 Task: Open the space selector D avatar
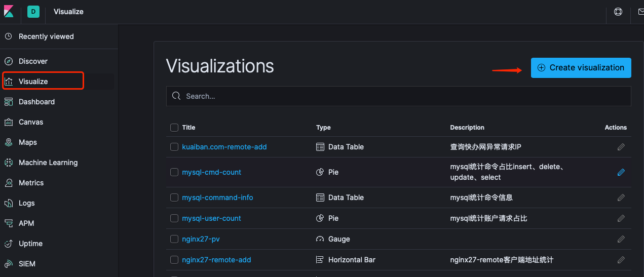tap(33, 12)
